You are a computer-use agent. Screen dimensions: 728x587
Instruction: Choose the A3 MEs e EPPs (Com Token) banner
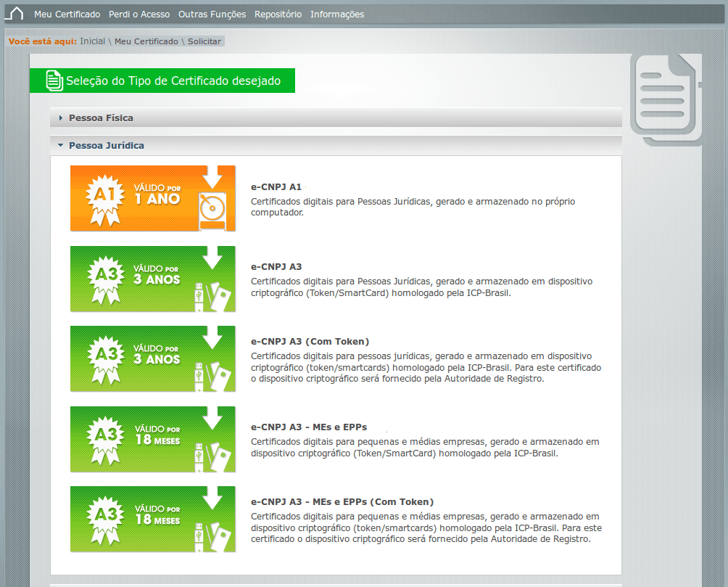pyautogui.click(x=153, y=519)
